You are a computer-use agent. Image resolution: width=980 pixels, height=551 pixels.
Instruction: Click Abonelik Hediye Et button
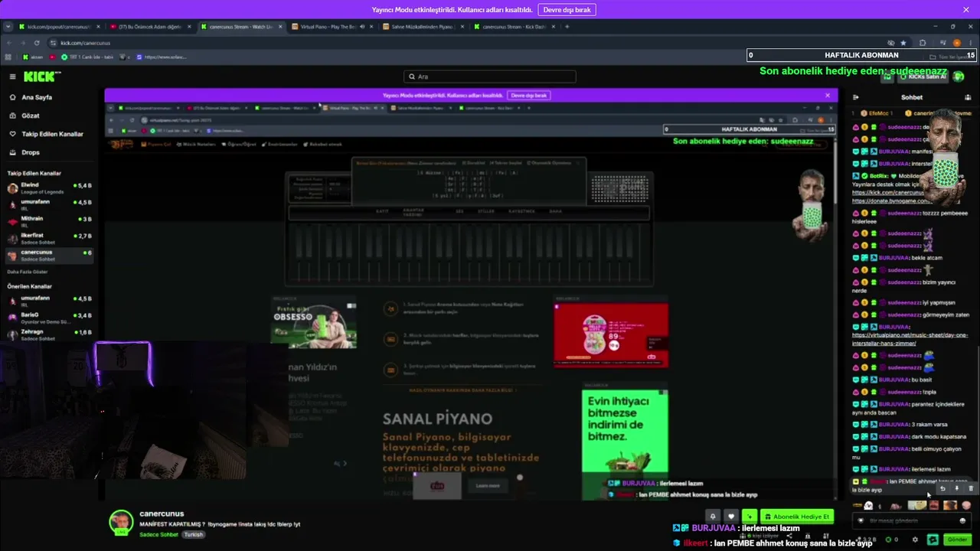[796, 517]
